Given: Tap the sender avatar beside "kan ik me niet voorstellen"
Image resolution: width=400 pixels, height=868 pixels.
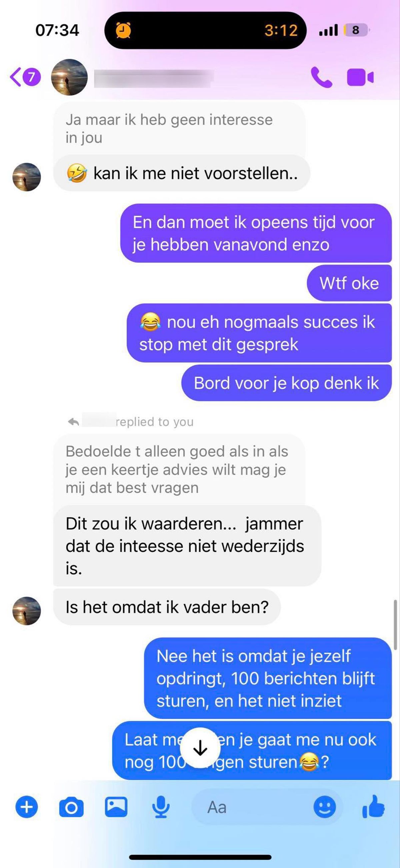Looking at the screenshot, I should [27, 177].
